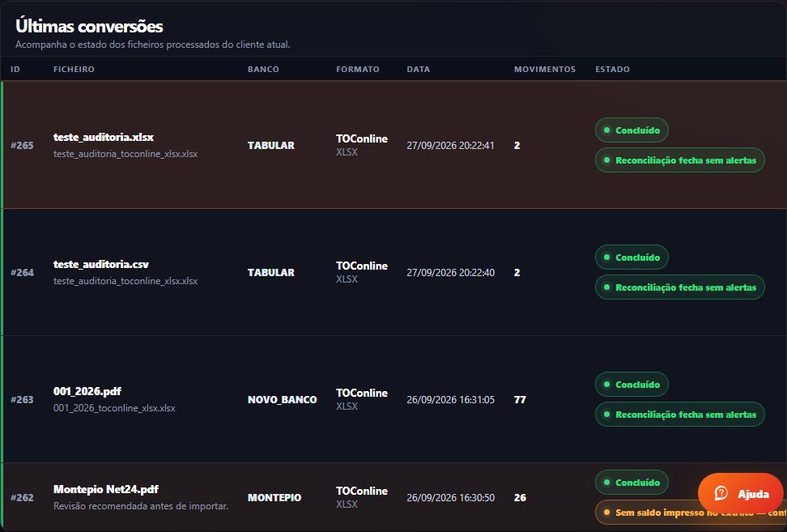Select the teste_auditoria.xlsx file row

(393, 145)
